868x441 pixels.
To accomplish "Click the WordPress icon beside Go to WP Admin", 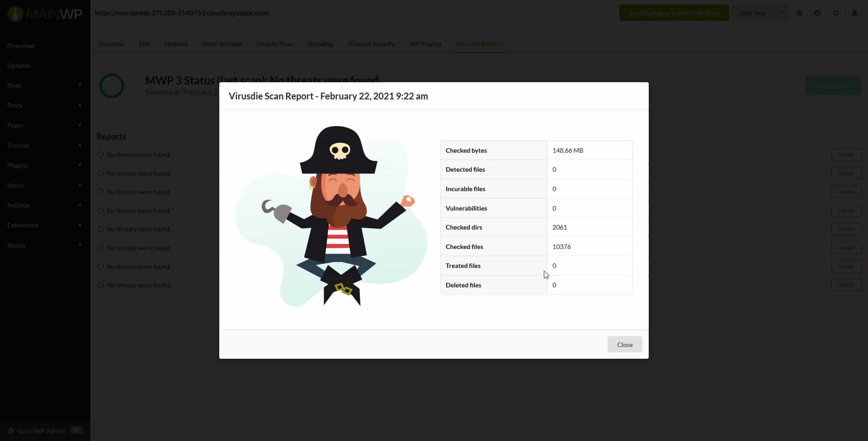I will [11, 431].
